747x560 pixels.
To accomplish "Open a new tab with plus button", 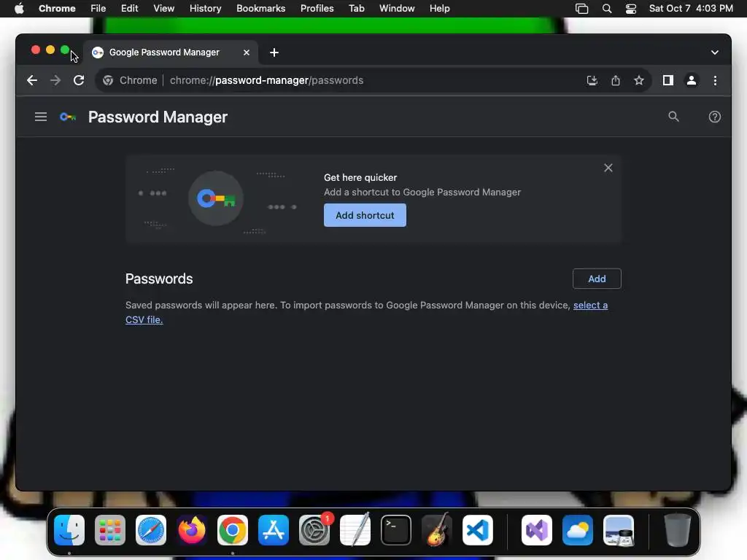I will (274, 52).
